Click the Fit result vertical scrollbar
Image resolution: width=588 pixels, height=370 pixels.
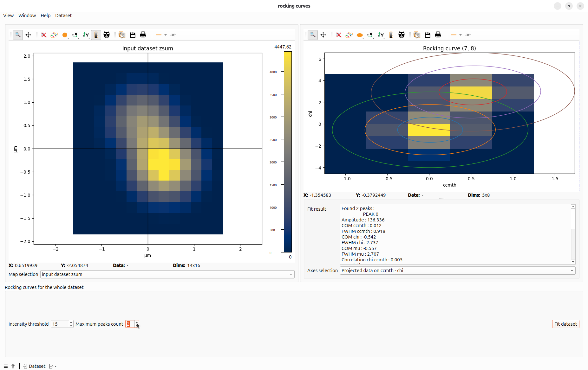[573, 234]
